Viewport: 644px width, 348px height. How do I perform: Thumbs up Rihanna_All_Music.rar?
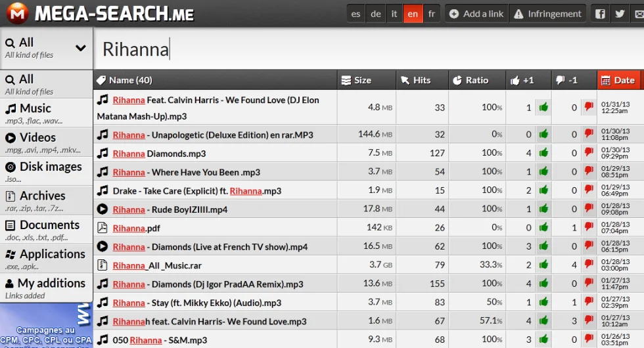(543, 265)
